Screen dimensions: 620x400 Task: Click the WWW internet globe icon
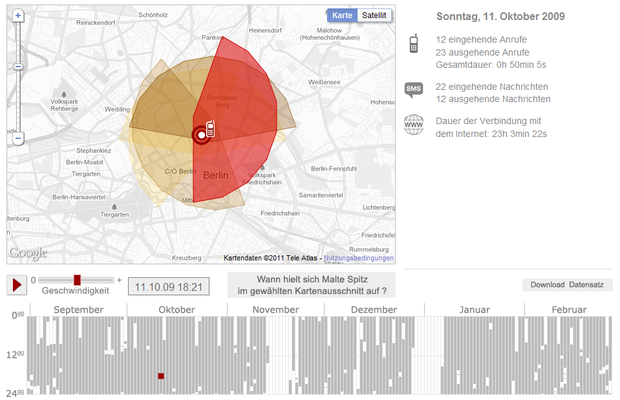413,125
